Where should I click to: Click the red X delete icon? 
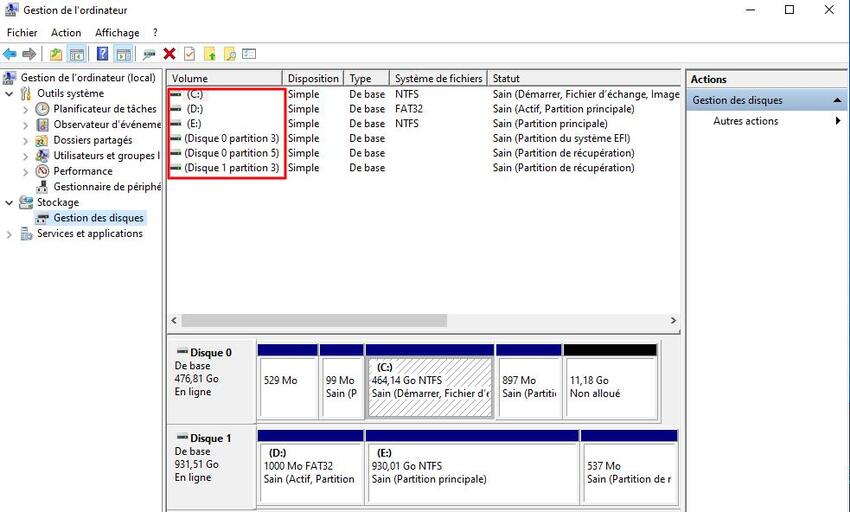click(169, 54)
